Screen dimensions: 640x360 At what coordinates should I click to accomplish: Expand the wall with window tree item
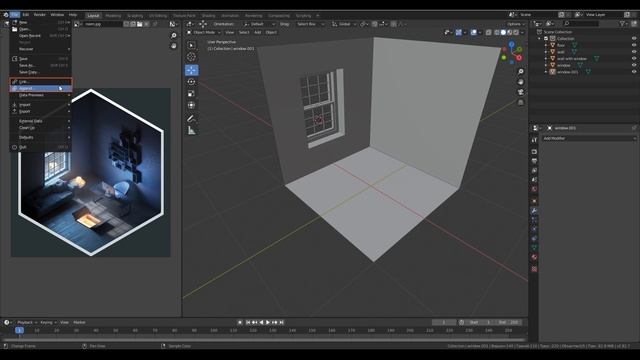point(546,59)
